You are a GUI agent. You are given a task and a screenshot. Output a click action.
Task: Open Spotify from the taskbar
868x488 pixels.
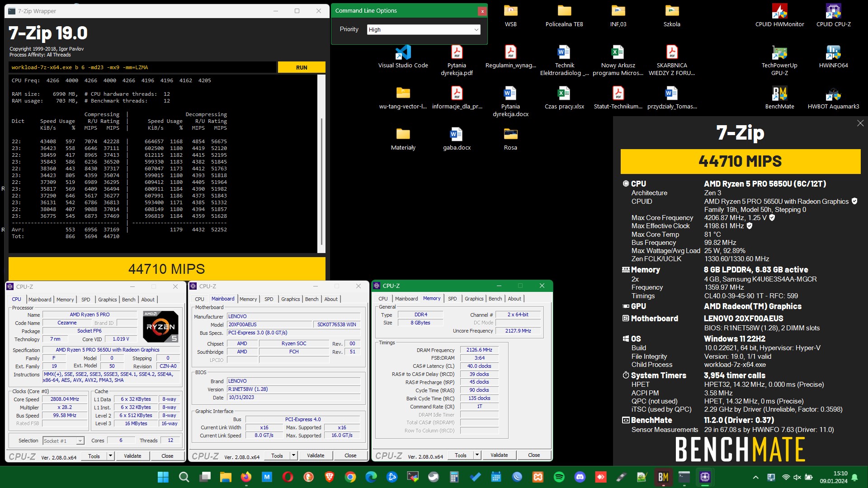point(559,477)
